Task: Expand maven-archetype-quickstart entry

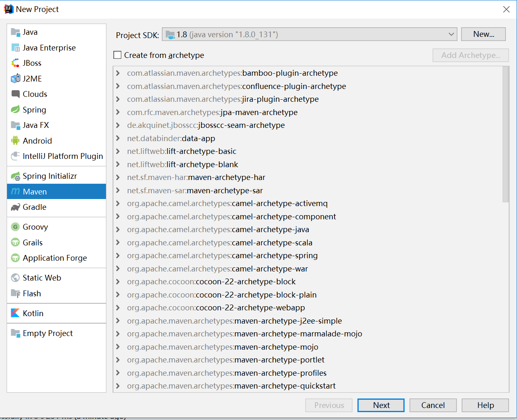Action: [x=118, y=386]
